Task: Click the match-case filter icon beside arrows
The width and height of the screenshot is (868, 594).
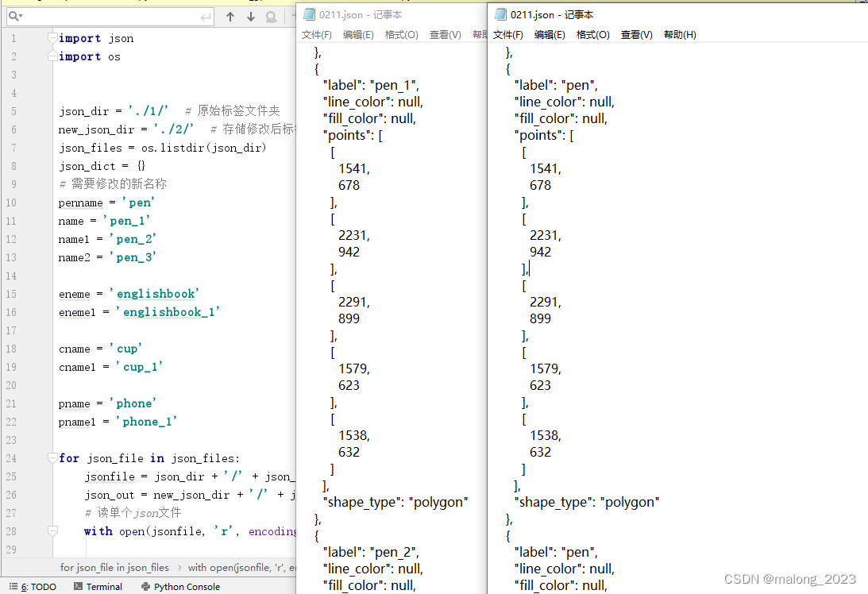Action: click(270, 15)
